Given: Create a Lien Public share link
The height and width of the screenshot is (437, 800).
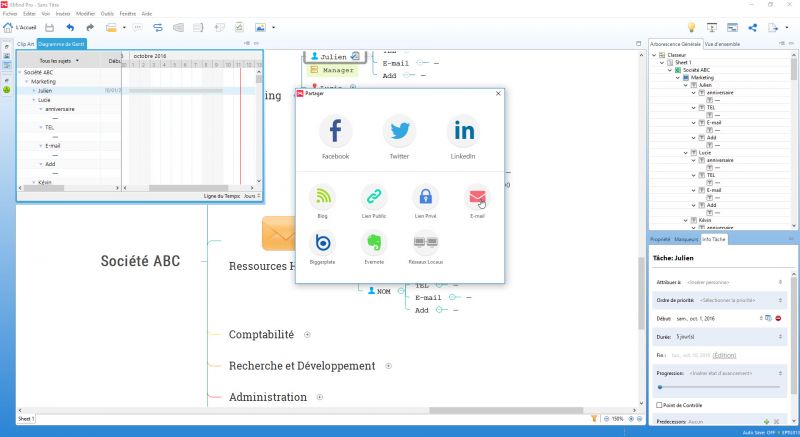Looking at the screenshot, I should (374, 197).
